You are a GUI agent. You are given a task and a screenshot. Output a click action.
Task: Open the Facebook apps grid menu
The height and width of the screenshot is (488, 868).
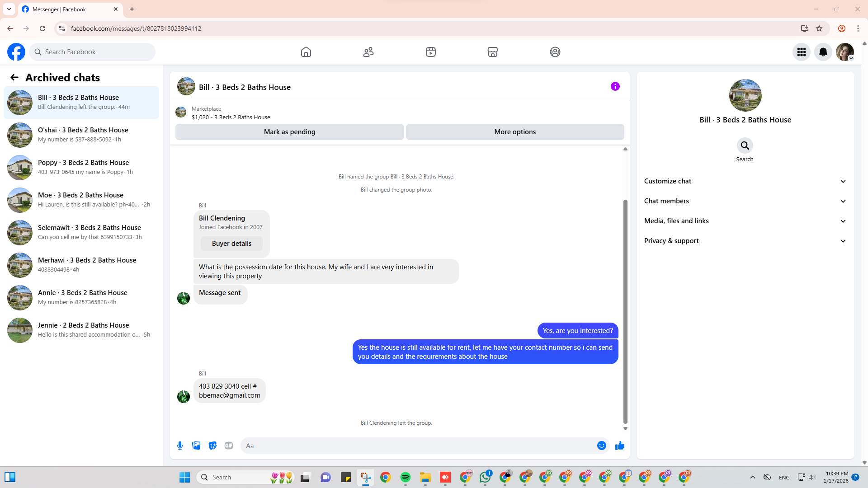tap(801, 52)
